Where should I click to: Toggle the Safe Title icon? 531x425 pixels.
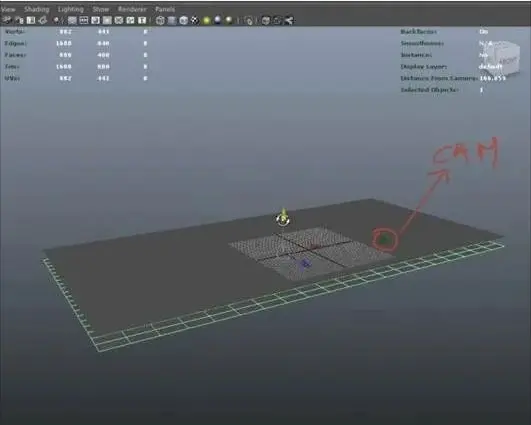(x=142, y=21)
